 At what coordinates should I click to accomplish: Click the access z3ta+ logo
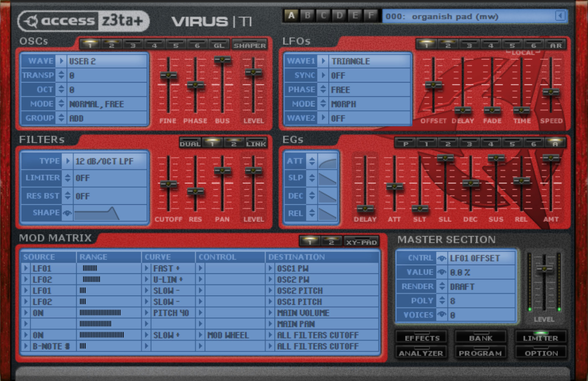[x=83, y=21]
